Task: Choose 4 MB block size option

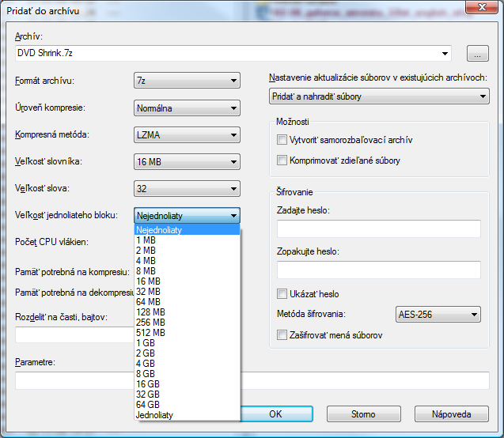Action: pyautogui.click(x=187, y=261)
